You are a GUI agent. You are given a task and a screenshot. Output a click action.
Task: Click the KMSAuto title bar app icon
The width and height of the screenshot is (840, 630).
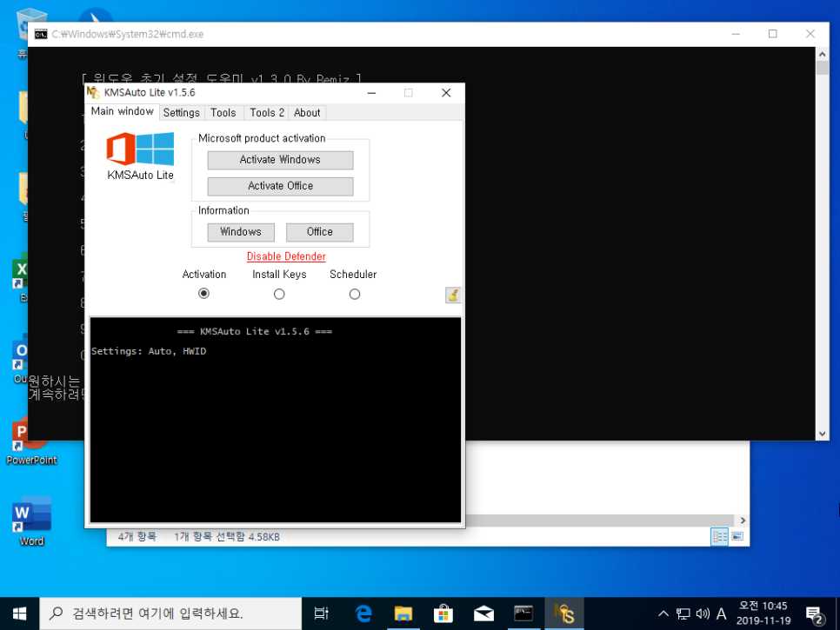pyautogui.click(x=93, y=93)
